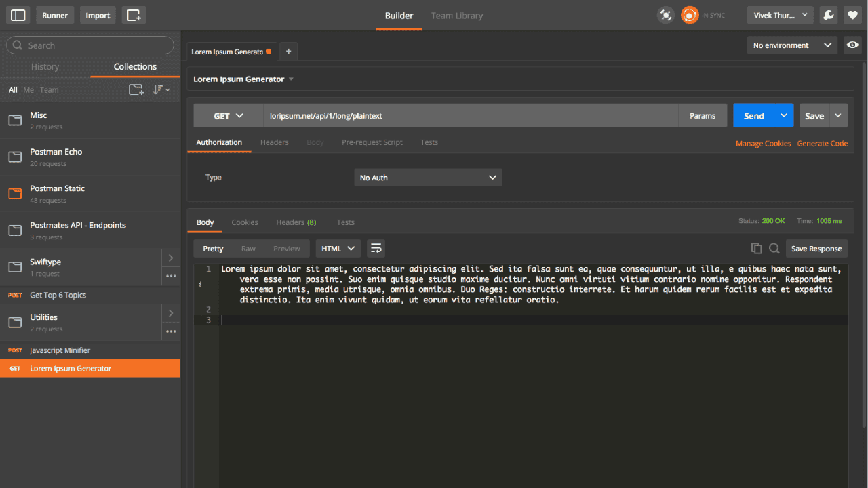
Task: Create new collection folder icon
Action: pos(136,89)
